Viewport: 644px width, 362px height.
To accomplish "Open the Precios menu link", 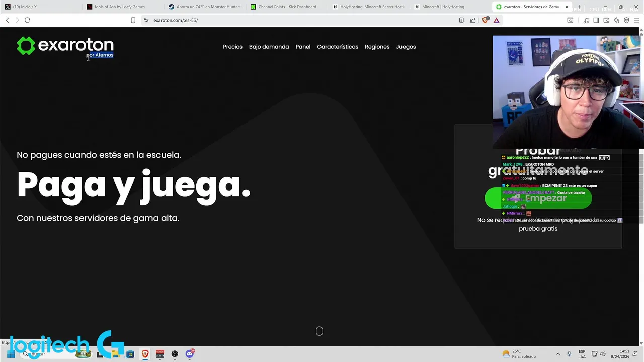I will [x=232, y=47].
